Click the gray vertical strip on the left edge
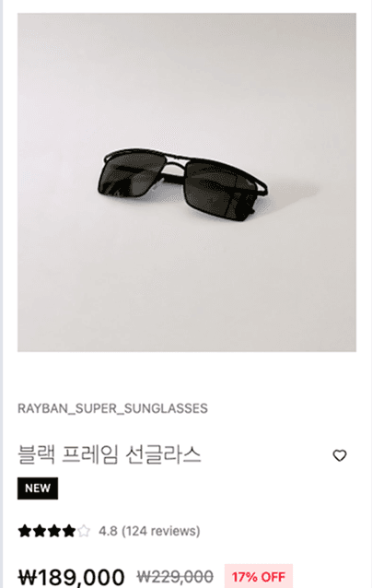This screenshot has height=588, width=372. point(1,294)
